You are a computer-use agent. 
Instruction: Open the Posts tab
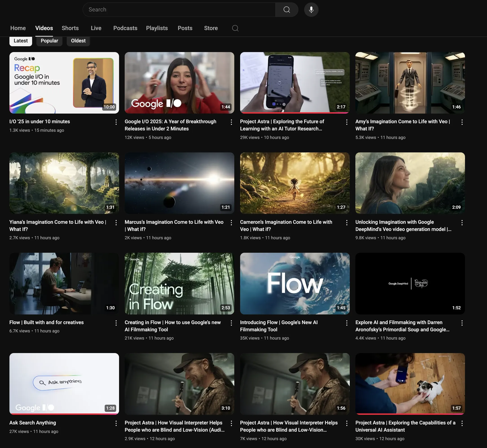(x=185, y=28)
